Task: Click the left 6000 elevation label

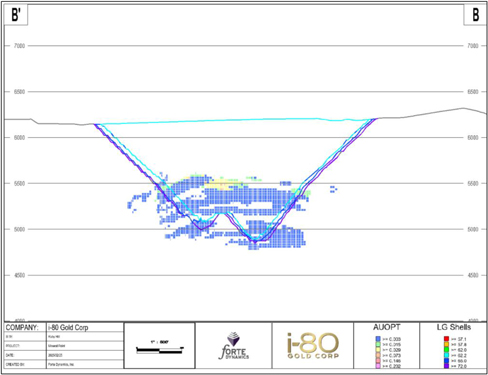Action: click(x=19, y=138)
